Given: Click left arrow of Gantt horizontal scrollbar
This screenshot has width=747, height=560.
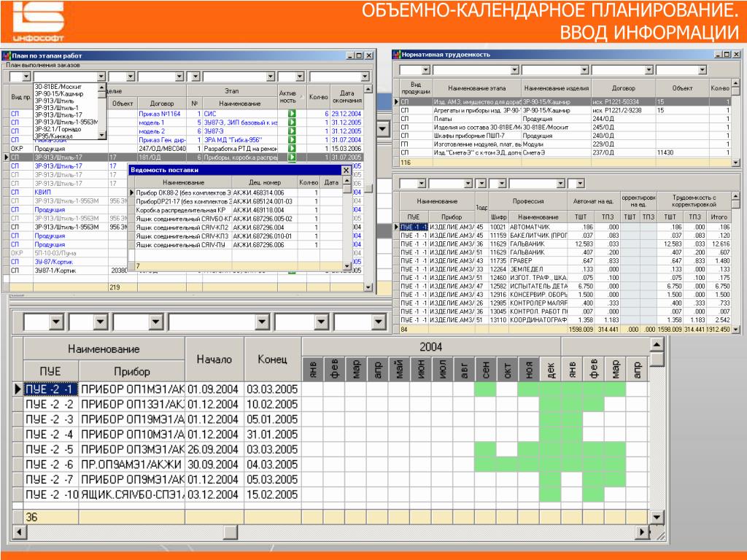Looking at the screenshot, I should [19, 532].
